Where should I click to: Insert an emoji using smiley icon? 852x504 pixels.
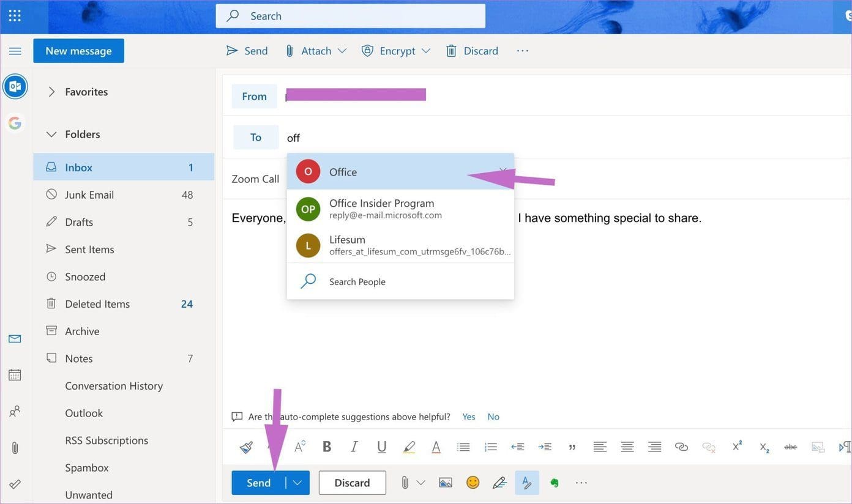tap(473, 483)
